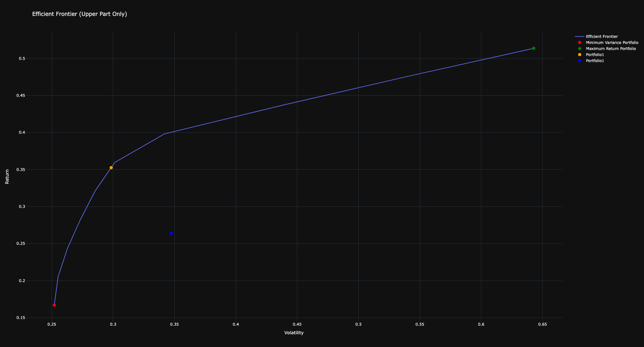Click the green maximum return point on chart
This screenshot has height=347, width=644.
tap(534, 48)
